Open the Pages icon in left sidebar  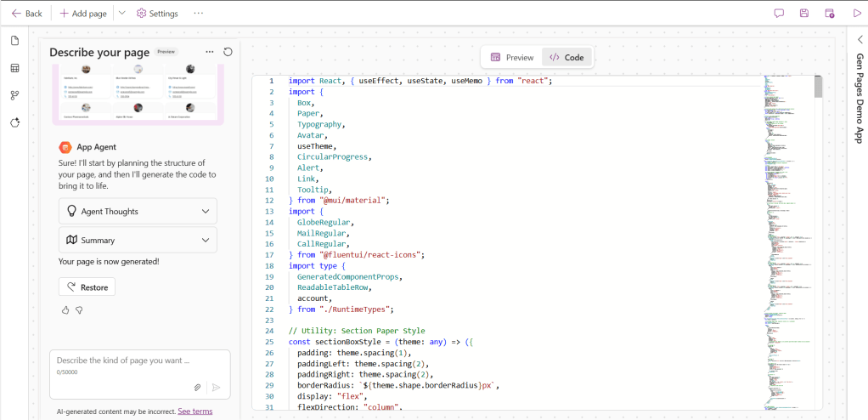click(x=14, y=42)
